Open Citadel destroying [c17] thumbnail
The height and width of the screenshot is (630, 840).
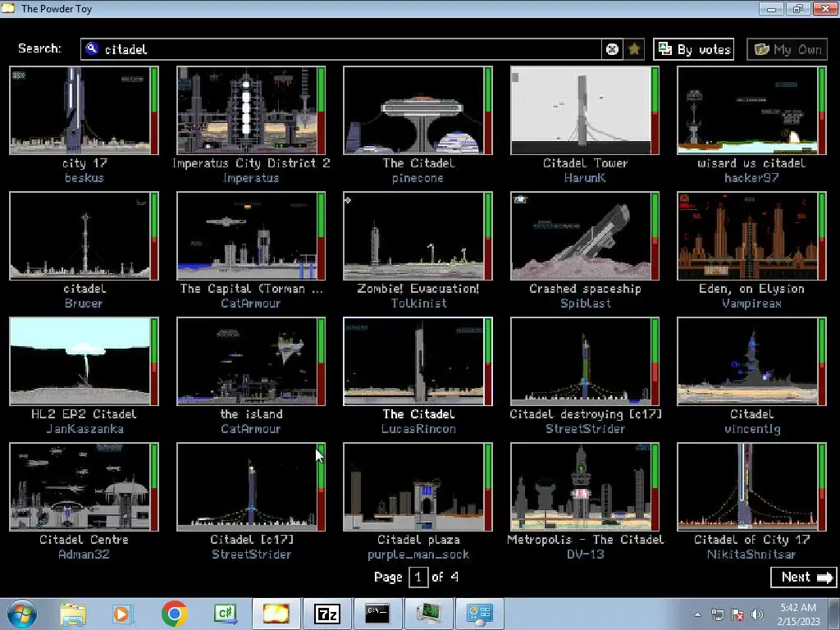(581, 361)
